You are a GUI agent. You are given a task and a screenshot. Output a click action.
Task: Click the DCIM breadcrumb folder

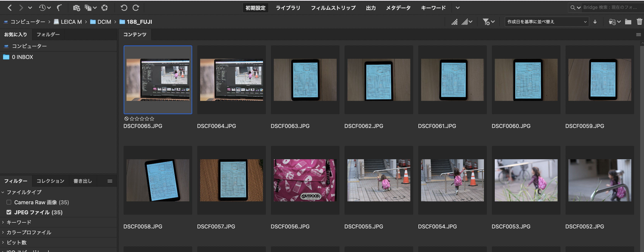[104, 22]
